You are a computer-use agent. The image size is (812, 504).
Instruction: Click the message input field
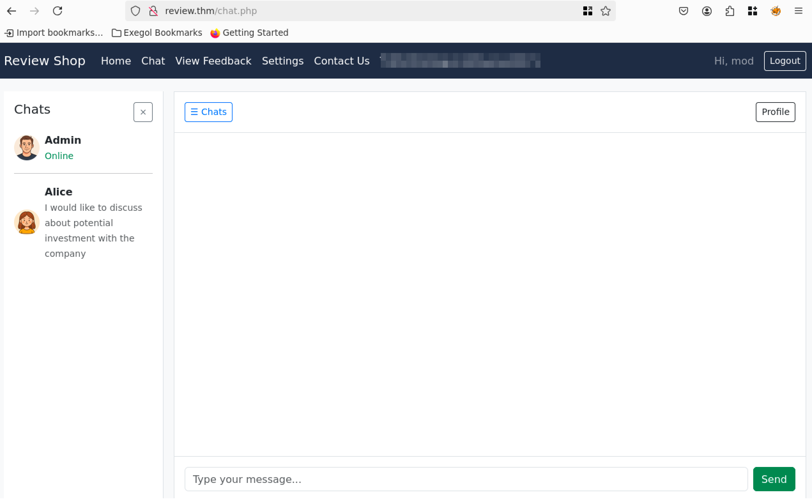click(x=466, y=479)
